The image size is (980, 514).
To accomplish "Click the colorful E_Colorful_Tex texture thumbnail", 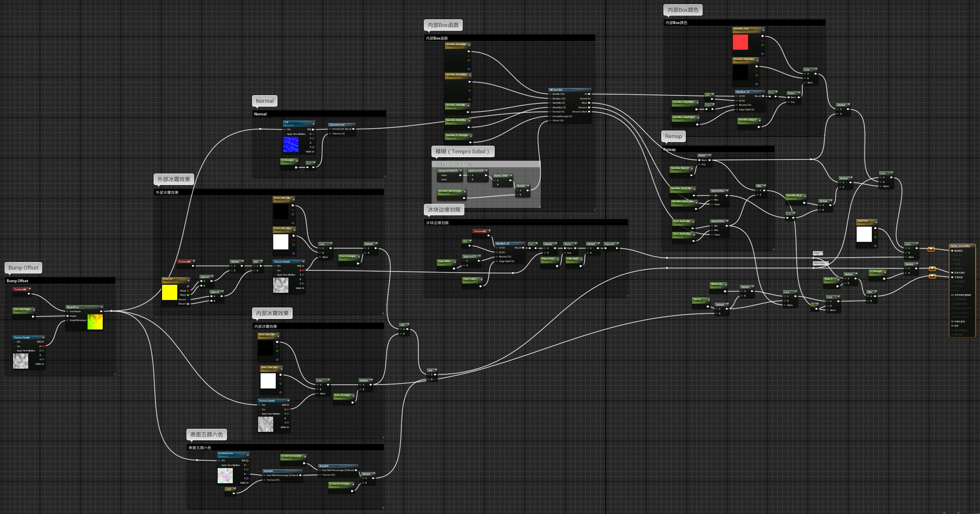I will click(225, 476).
